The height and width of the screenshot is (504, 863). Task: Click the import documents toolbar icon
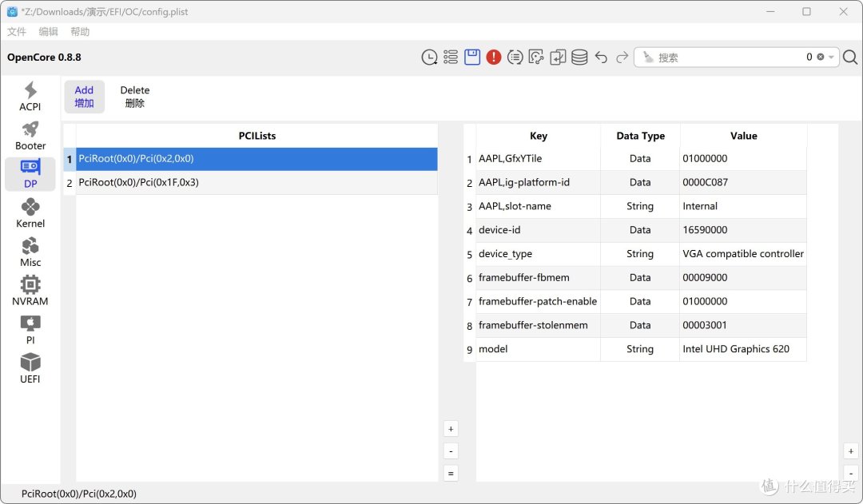(558, 58)
